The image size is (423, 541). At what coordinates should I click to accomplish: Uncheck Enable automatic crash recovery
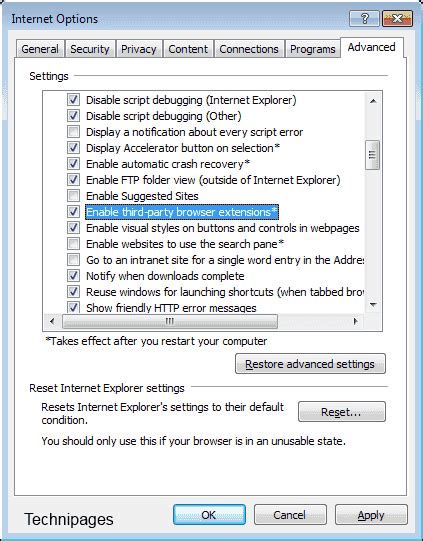click(73, 164)
